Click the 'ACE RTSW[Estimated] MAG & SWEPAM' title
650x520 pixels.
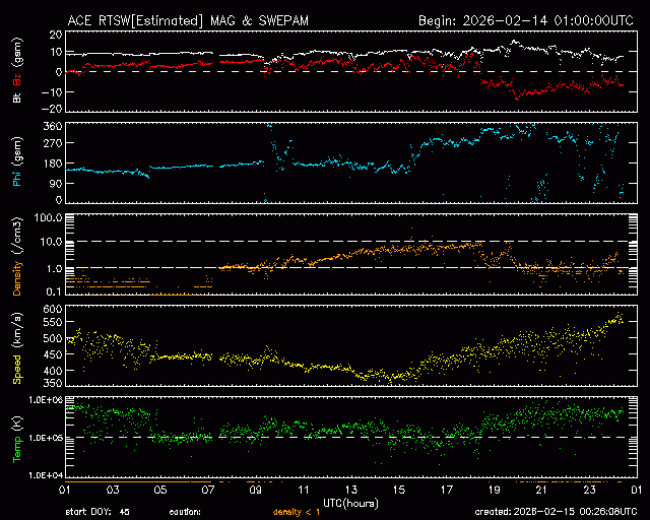click(188, 21)
